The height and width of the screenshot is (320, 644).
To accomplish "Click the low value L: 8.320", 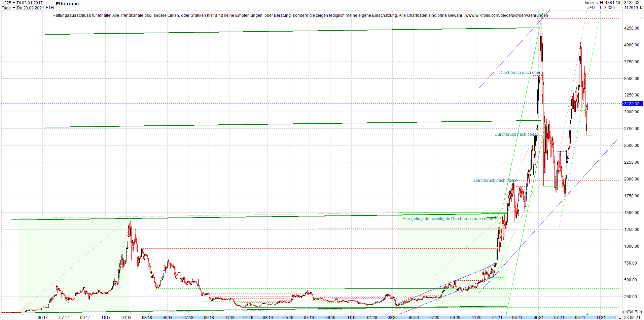I will tap(607, 8).
